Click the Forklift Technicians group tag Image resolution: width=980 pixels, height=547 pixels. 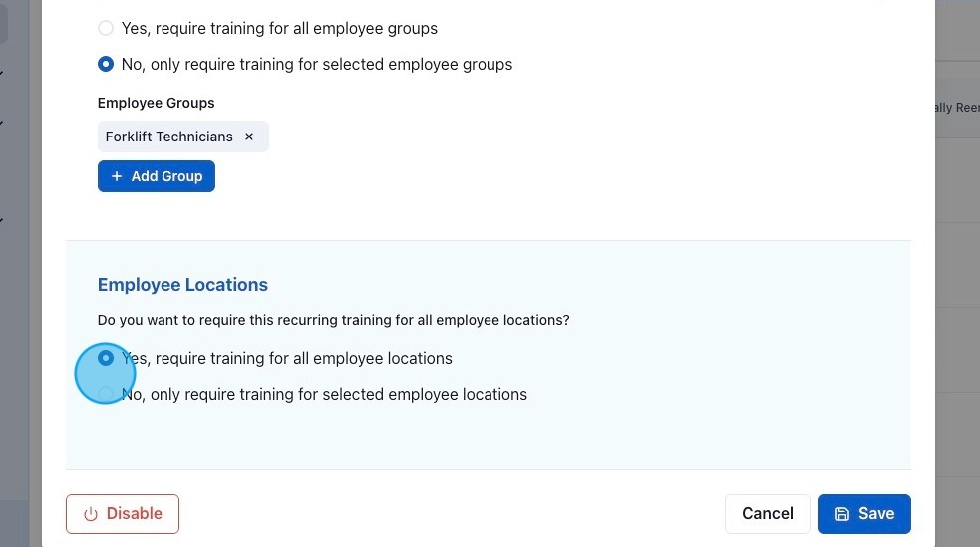(x=168, y=137)
